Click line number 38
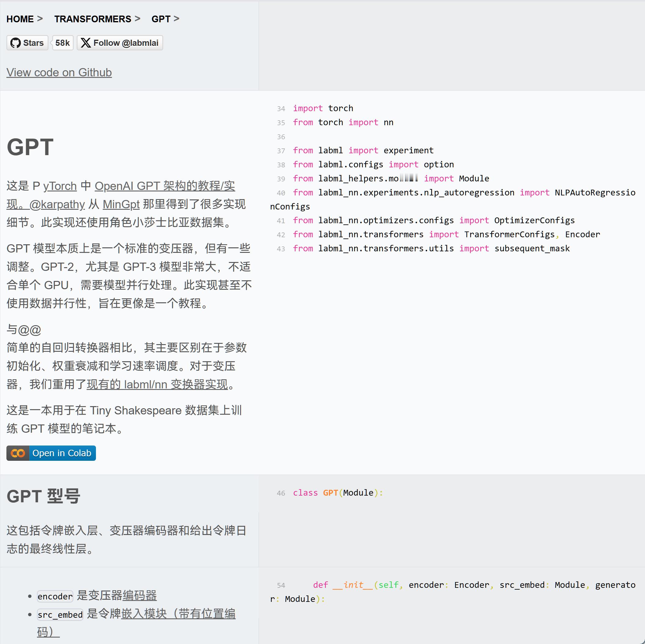 281,165
